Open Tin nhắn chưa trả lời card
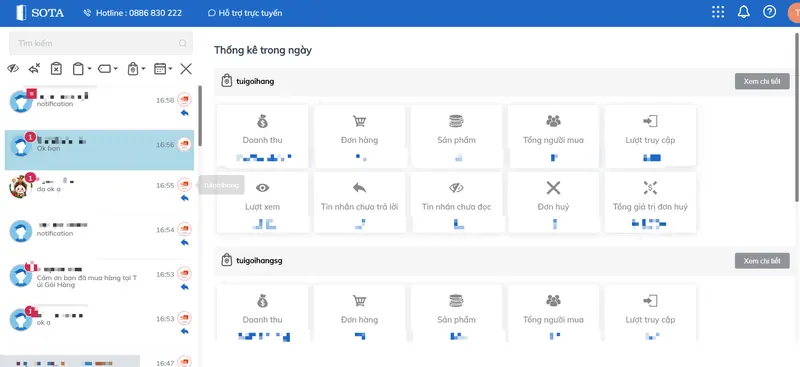 pyautogui.click(x=360, y=203)
